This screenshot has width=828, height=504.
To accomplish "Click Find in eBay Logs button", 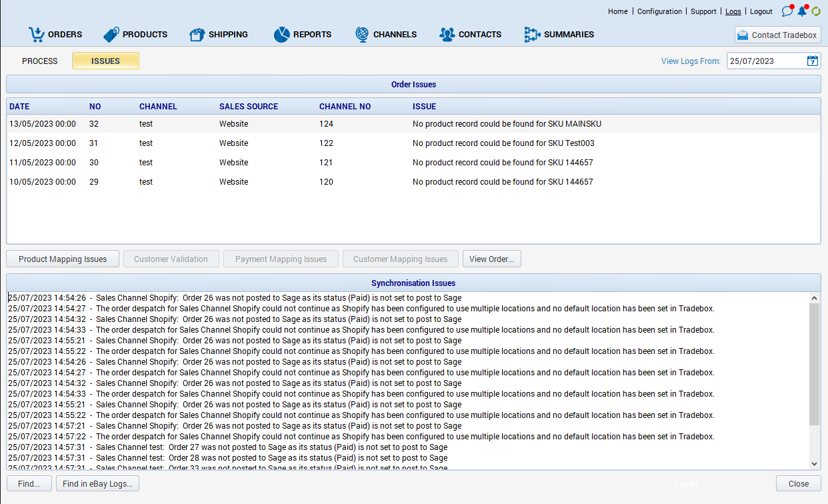I will [97, 484].
